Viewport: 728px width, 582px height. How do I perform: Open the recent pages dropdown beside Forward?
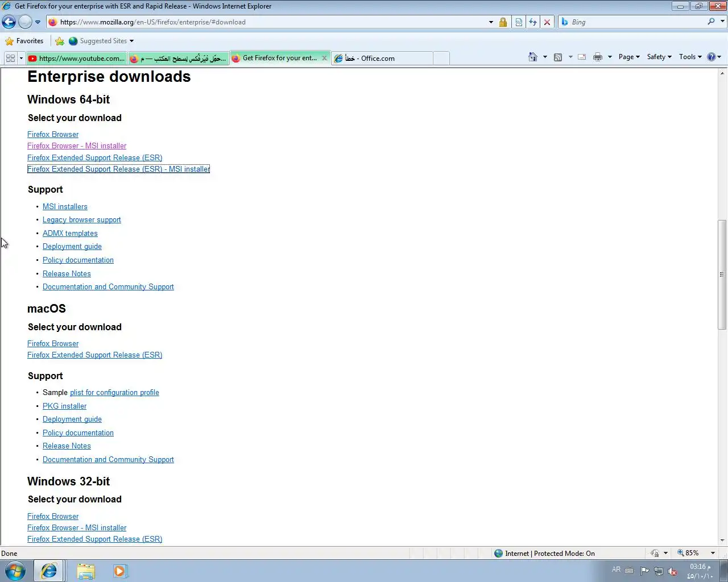[38, 22]
